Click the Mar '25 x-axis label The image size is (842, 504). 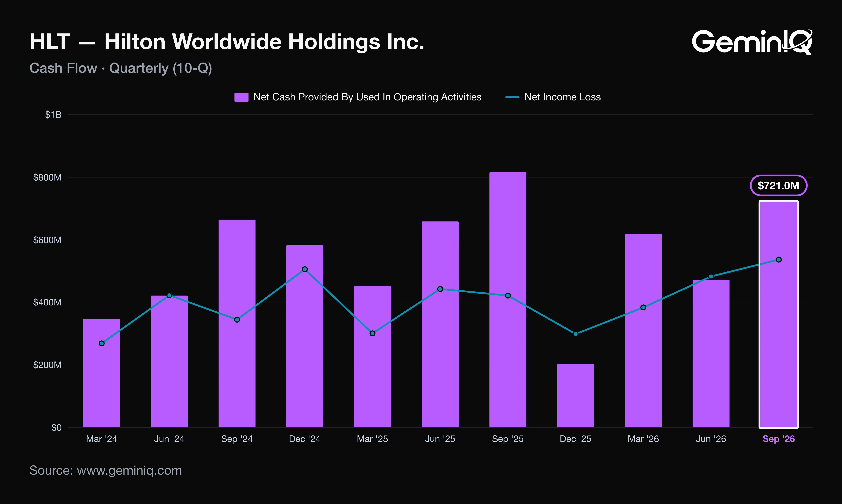(372, 439)
